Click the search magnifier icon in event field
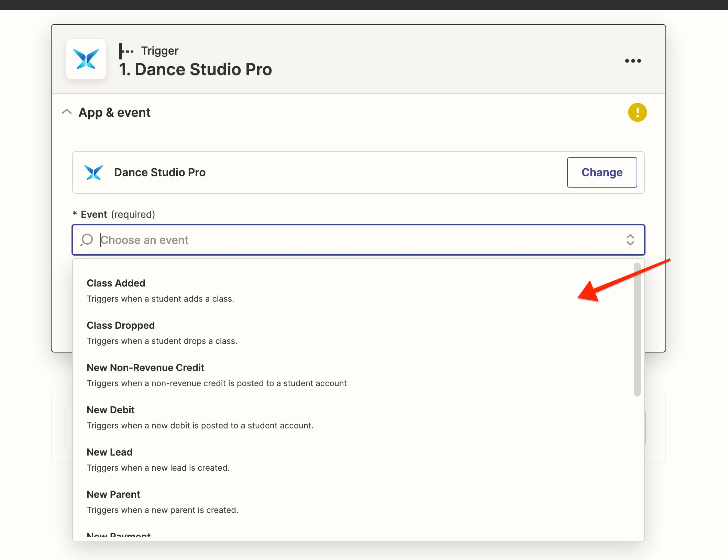 pos(87,240)
